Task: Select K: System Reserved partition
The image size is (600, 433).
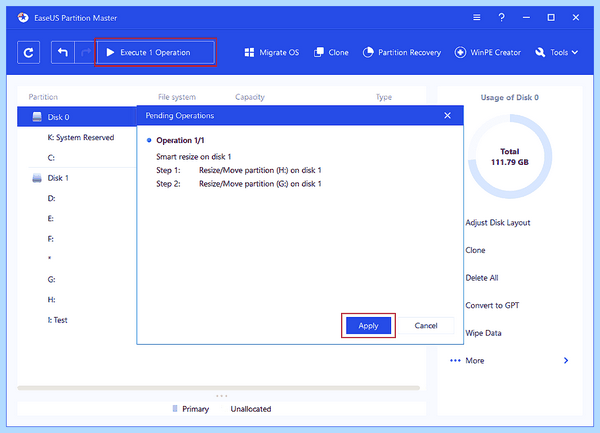Action: (81, 137)
